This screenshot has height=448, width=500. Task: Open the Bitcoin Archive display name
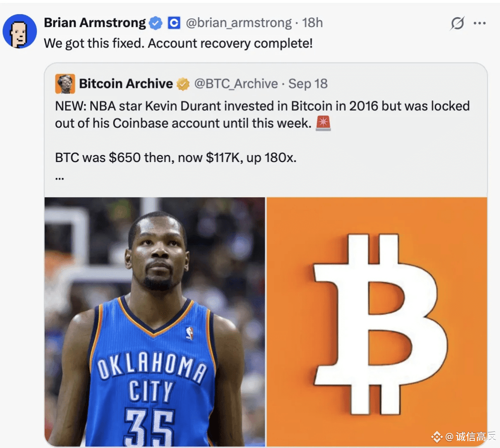click(x=126, y=84)
